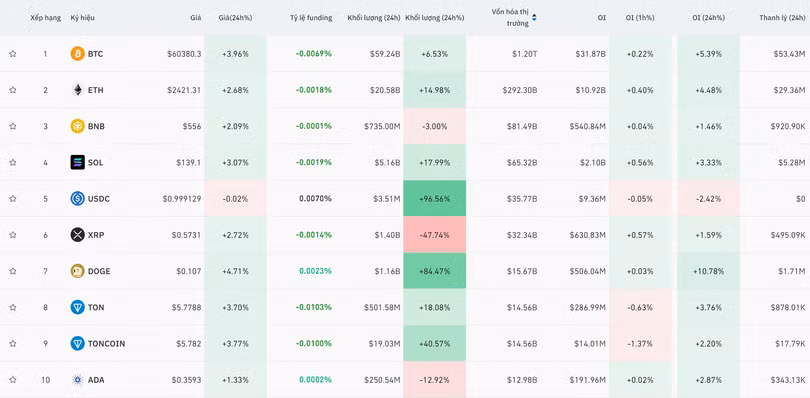Click the -12.92% volume cell
The height and width of the screenshot is (398, 810).
[x=434, y=380]
